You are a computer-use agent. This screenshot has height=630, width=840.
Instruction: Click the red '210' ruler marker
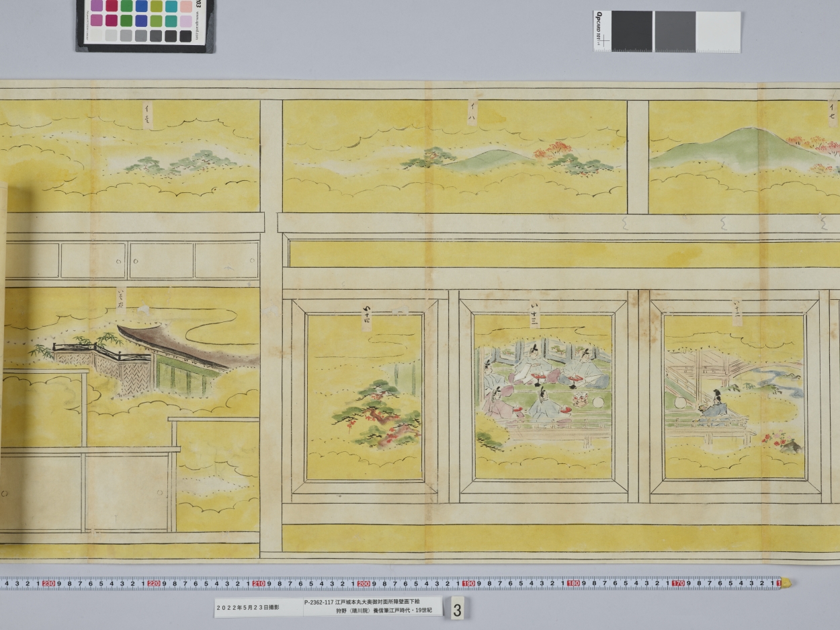259,584
